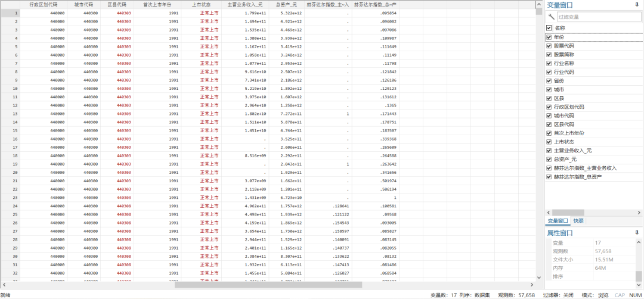This screenshot has width=644, height=299.
Task: Click the data grid's left scroll arrow
Action: [4, 285]
